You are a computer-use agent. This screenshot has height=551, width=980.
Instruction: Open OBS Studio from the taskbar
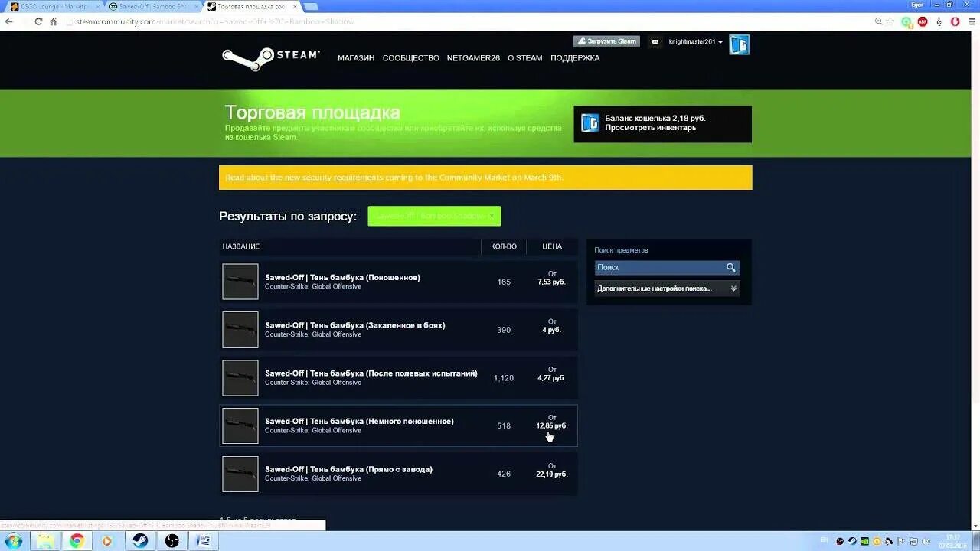[172, 541]
